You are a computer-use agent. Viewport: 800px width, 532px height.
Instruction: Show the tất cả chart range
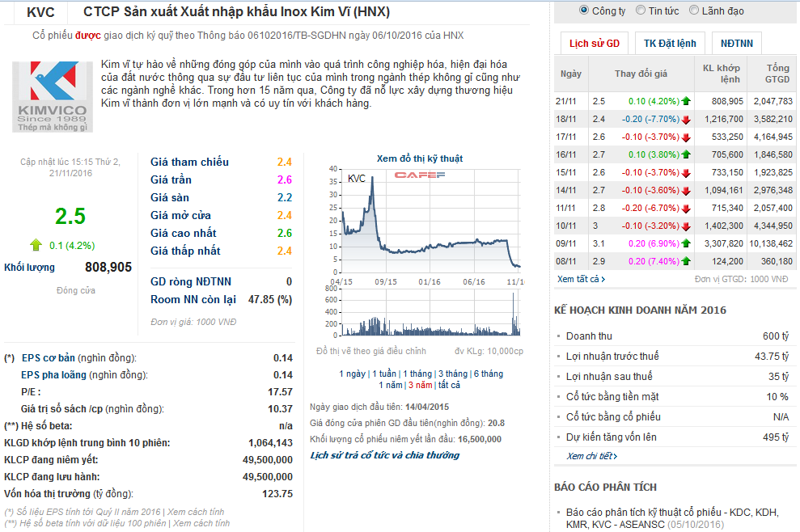(449, 385)
